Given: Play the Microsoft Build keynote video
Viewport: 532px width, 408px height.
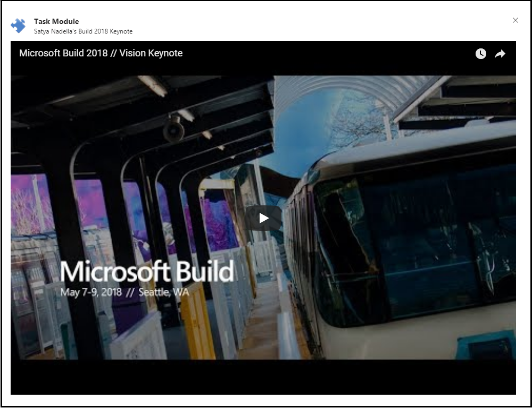Looking at the screenshot, I should pos(263,218).
